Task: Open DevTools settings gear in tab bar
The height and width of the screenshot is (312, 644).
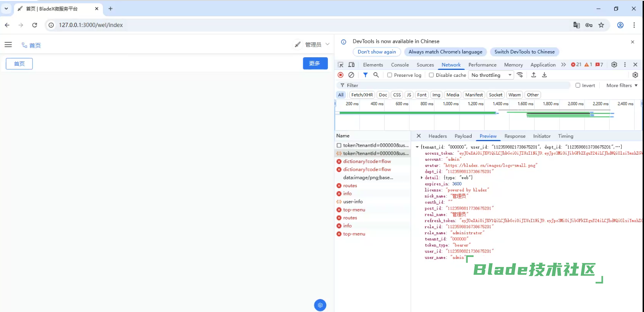Action: (614, 65)
